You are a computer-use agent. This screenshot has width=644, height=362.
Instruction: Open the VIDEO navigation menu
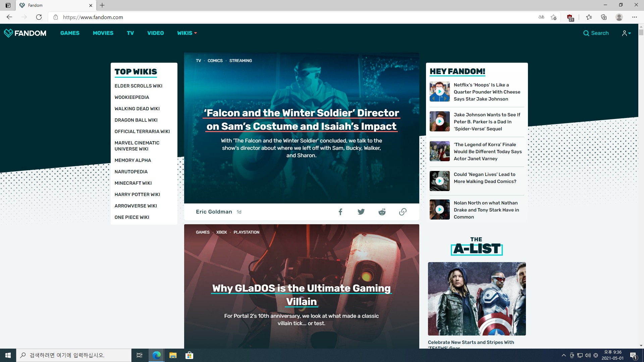[x=156, y=33]
